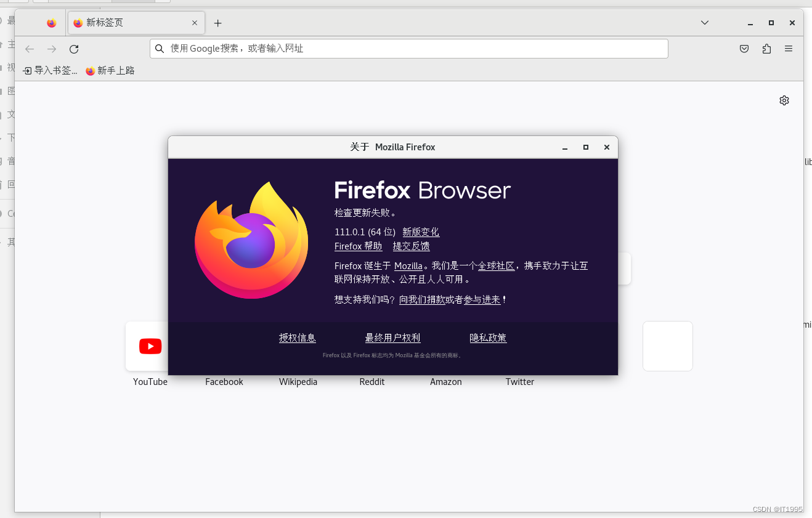
Task: Open new tab page personalization settings
Action: pyautogui.click(x=784, y=100)
